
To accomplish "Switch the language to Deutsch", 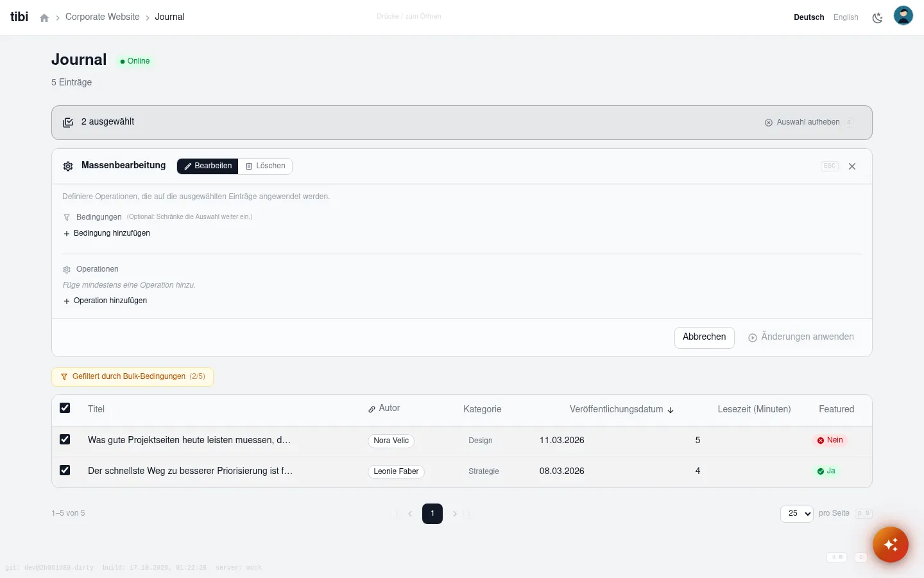I will coord(809,17).
